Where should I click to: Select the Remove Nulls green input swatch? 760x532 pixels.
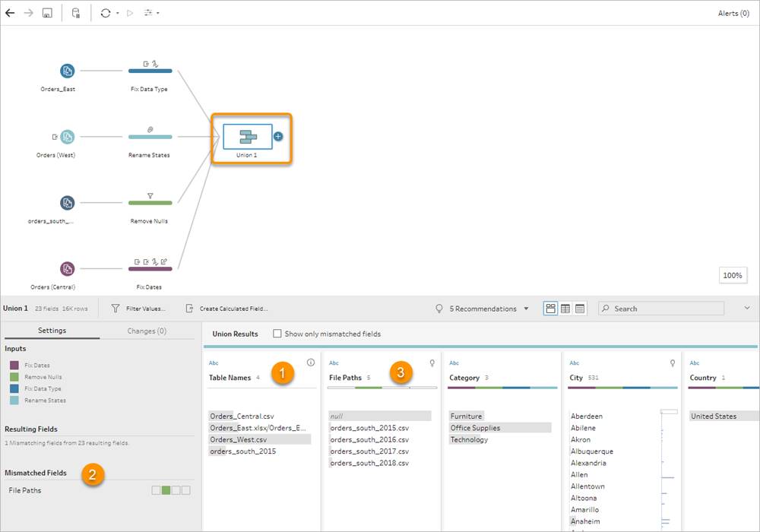[14, 377]
